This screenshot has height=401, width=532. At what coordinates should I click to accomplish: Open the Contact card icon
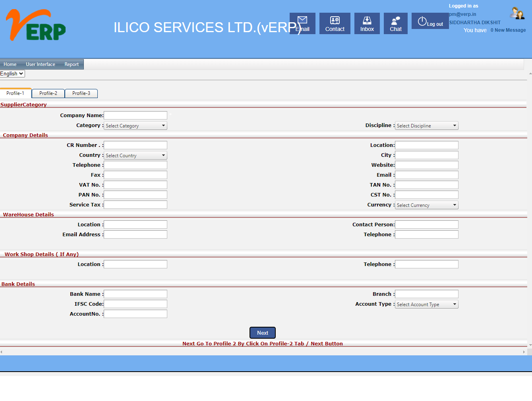point(335,23)
